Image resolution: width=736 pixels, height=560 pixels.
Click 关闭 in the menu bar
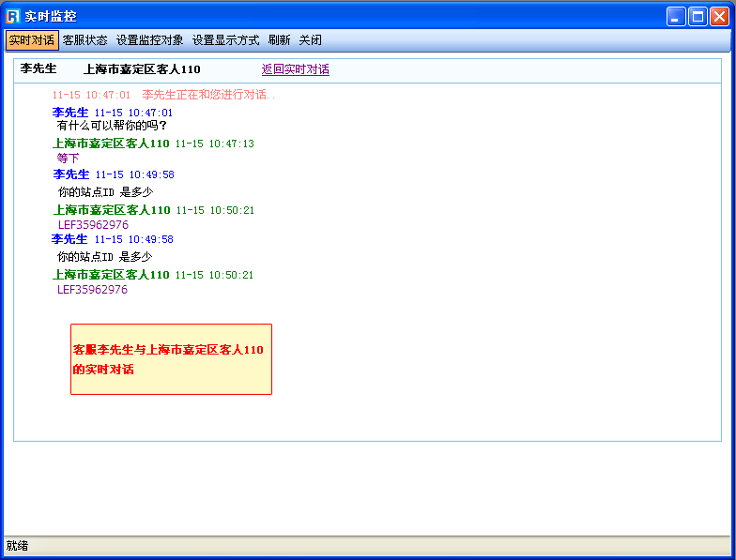pos(310,40)
